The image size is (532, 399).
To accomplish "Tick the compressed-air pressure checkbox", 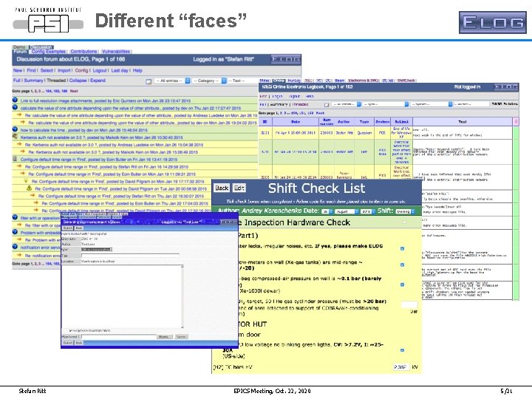I will (x=402, y=285).
